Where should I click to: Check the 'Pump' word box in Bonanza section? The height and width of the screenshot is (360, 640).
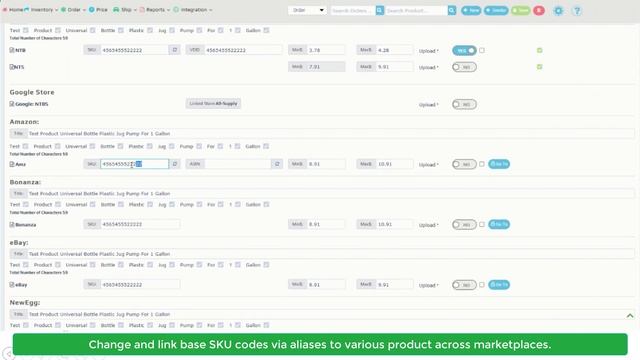[199, 204]
